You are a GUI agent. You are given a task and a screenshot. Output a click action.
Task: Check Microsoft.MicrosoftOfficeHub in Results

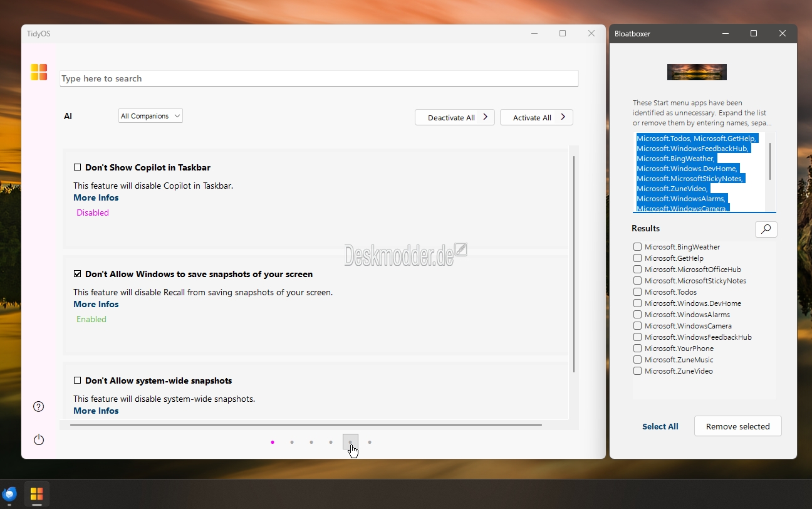point(637,270)
